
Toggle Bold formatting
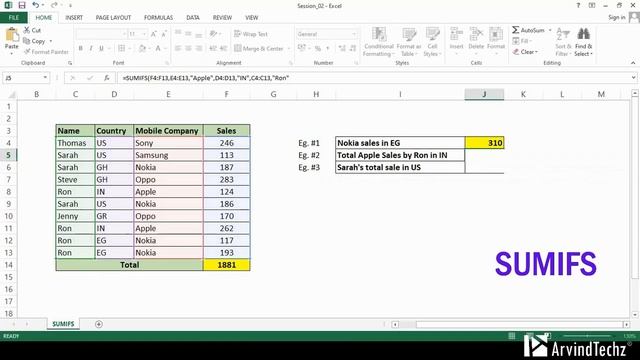coord(80,48)
